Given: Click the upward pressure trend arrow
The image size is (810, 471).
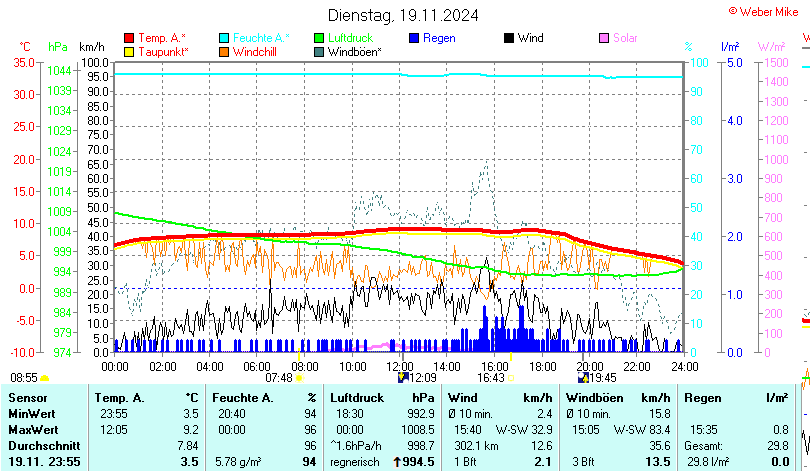Looking at the screenshot, I should [x=397, y=461].
